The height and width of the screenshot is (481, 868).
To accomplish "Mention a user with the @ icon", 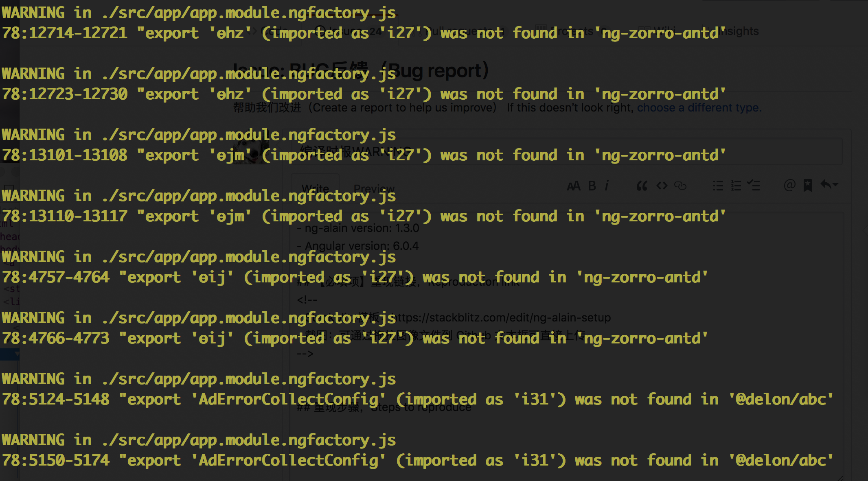I will (x=789, y=186).
